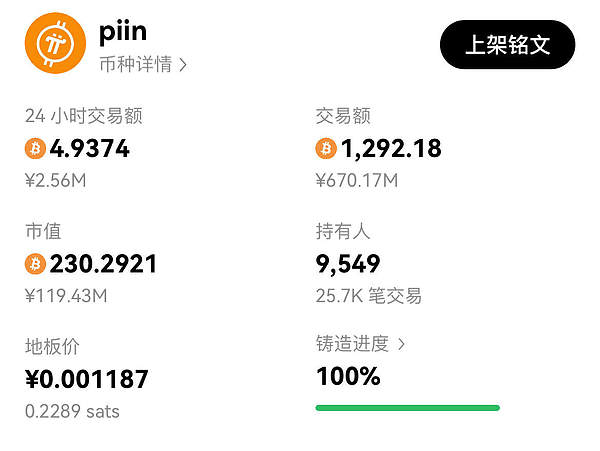
Task: Click the green minting progress bar
Action: 407,407
